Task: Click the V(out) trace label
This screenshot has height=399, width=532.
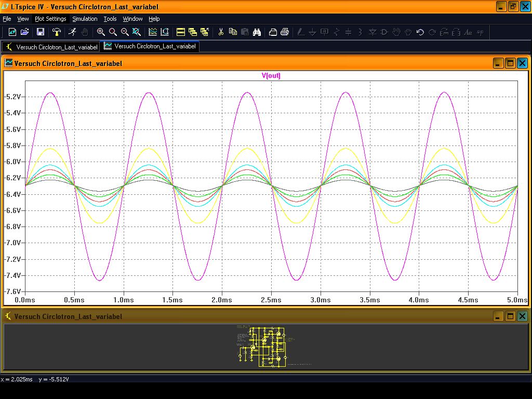Action: [x=271, y=76]
